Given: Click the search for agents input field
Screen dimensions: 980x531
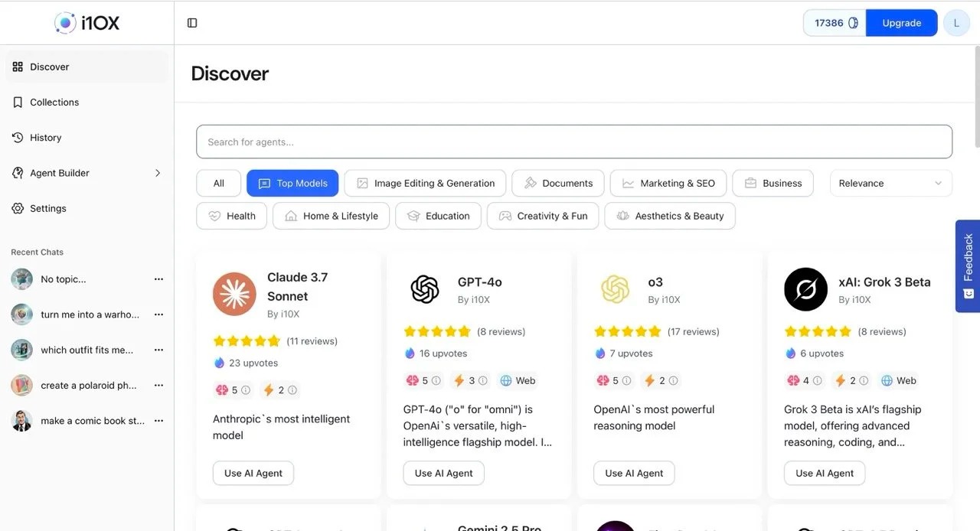Looking at the screenshot, I should click(574, 142).
